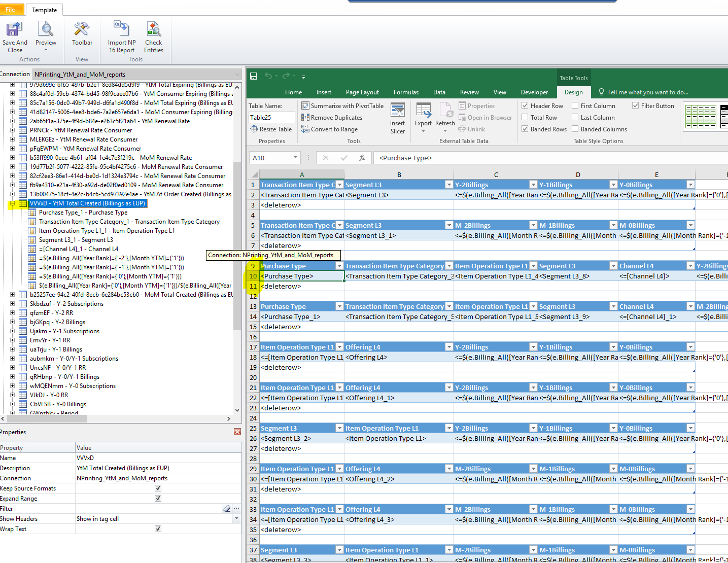Click Summarize with PivotTable
728x563 pixels.
click(342, 106)
